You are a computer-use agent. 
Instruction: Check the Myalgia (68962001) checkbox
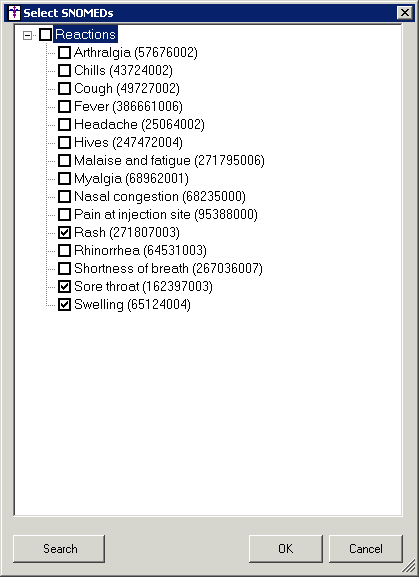[64, 178]
